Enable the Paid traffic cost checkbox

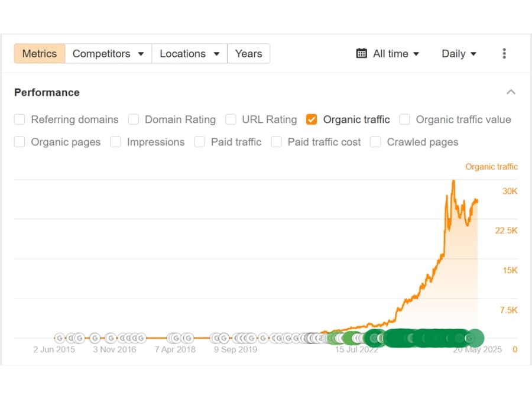point(276,142)
